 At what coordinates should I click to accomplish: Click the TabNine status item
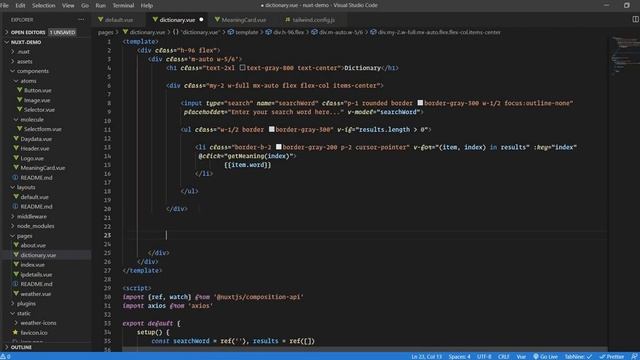tap(578, 356)
